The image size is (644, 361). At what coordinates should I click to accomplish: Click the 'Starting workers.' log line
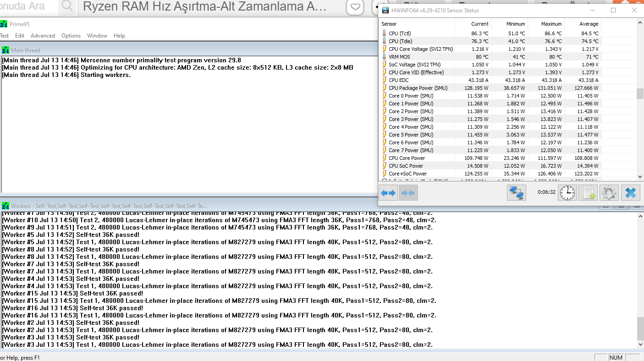[x=66, y=75]
